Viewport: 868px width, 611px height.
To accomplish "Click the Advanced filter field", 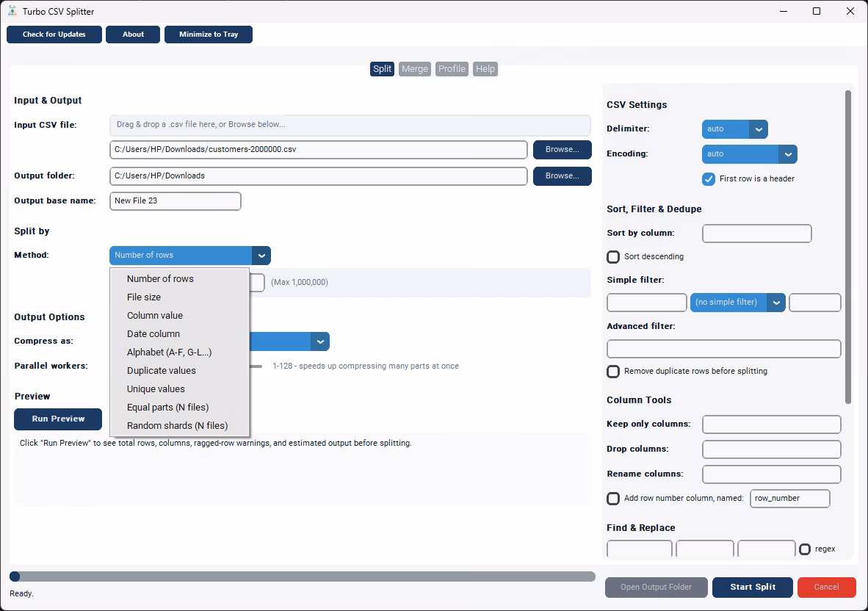I will pyautogui.click(x=724, y=350).
